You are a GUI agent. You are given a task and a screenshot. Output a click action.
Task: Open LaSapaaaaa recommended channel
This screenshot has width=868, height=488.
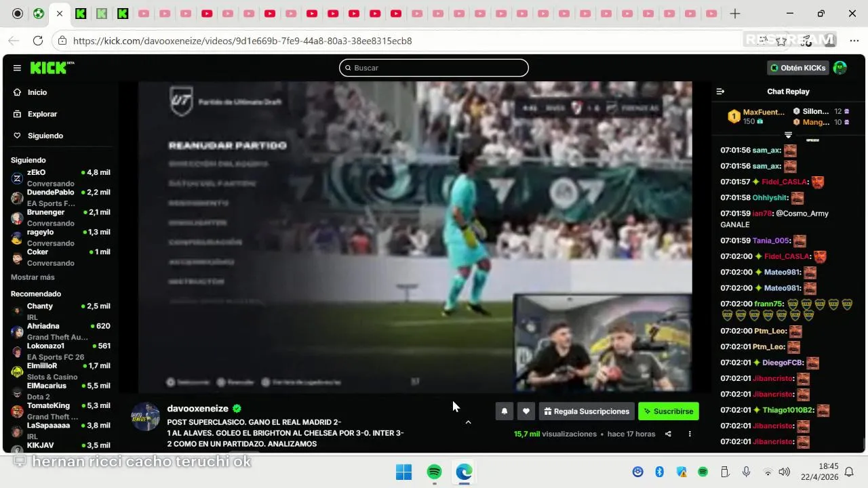pos(60,430)
